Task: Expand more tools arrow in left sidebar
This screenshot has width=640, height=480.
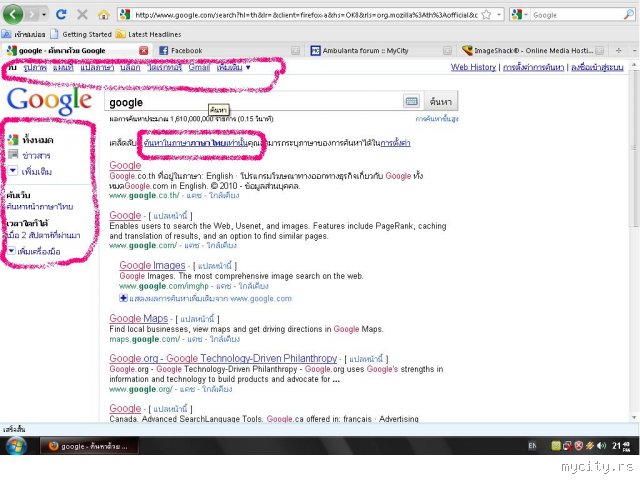Action: (12, 251)
